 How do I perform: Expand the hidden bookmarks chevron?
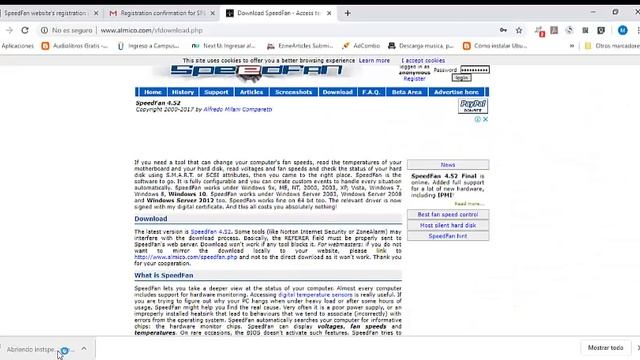(571, 46)
